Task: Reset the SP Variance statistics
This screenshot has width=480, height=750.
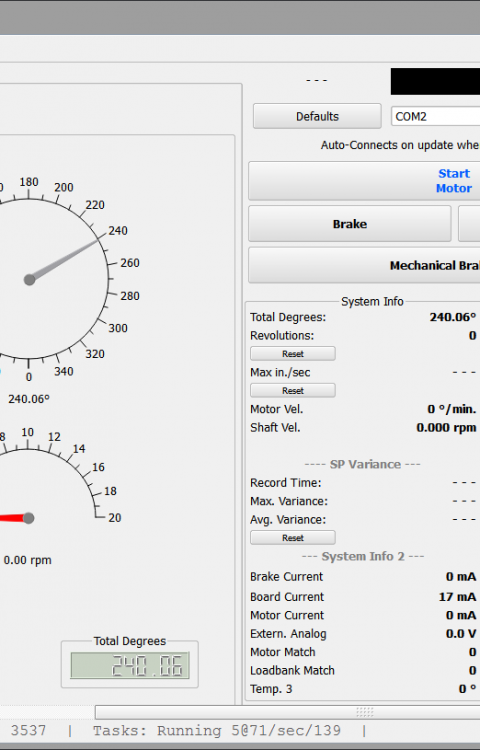Action: pyautogui.click(x=293, y=538)
